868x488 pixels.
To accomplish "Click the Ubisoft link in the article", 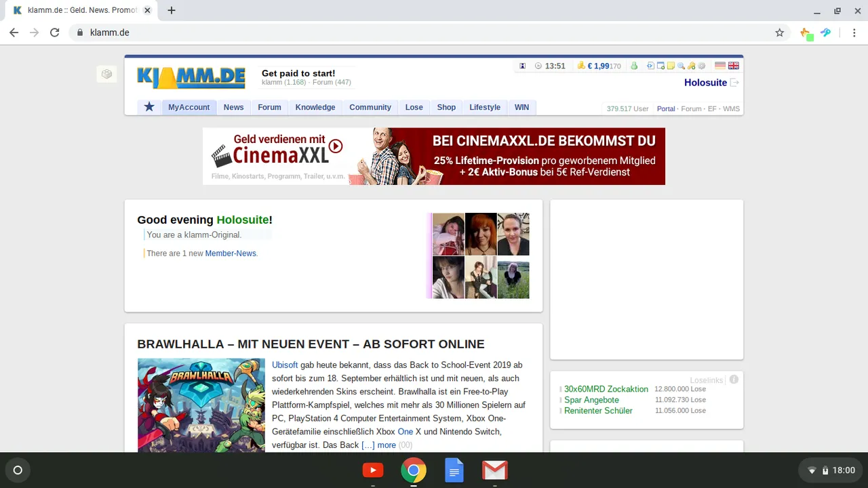I will (x=285, y=365).
